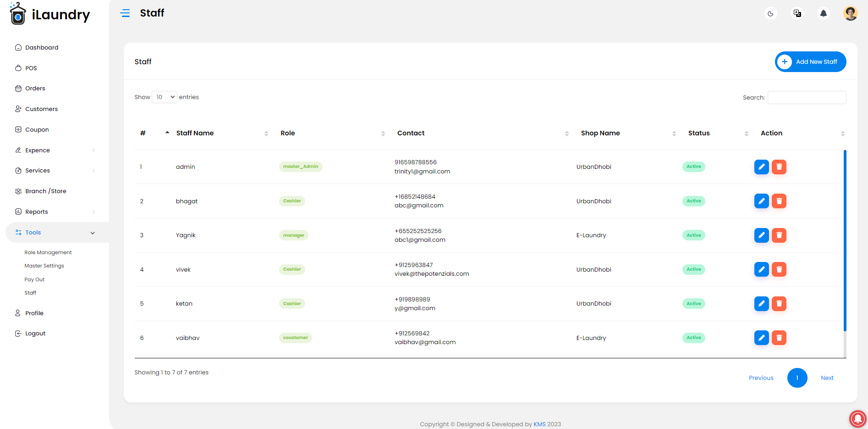
Task: Open the language translate icon
Action: 797,13
